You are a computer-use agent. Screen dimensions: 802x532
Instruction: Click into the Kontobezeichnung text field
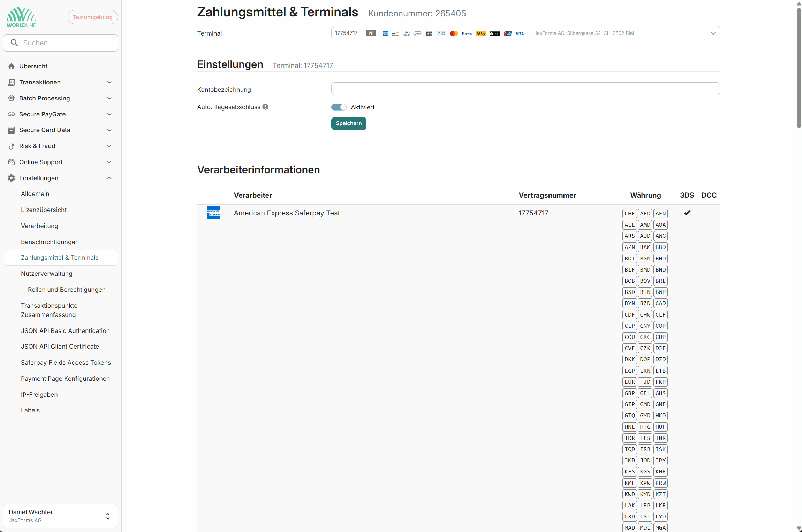(x=525, y=89)
